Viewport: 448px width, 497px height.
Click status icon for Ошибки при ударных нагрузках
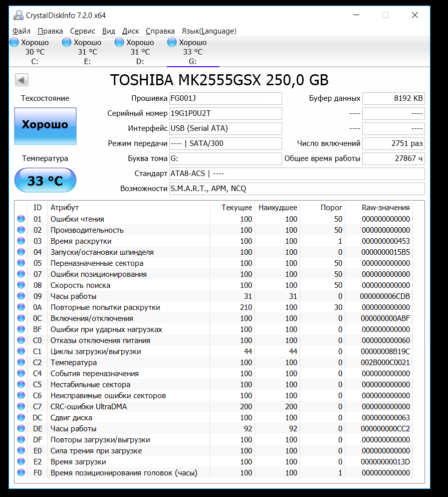(x=21, y=329)
